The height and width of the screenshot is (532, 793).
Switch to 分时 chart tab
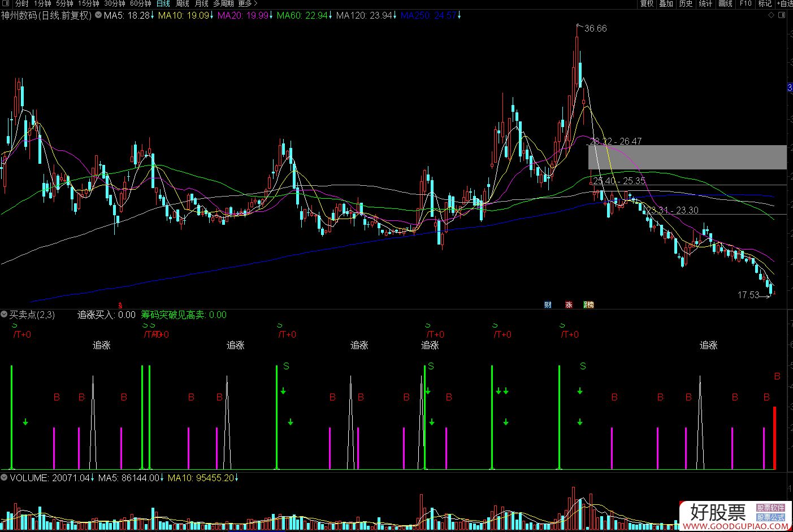click(x=21, y=4)
